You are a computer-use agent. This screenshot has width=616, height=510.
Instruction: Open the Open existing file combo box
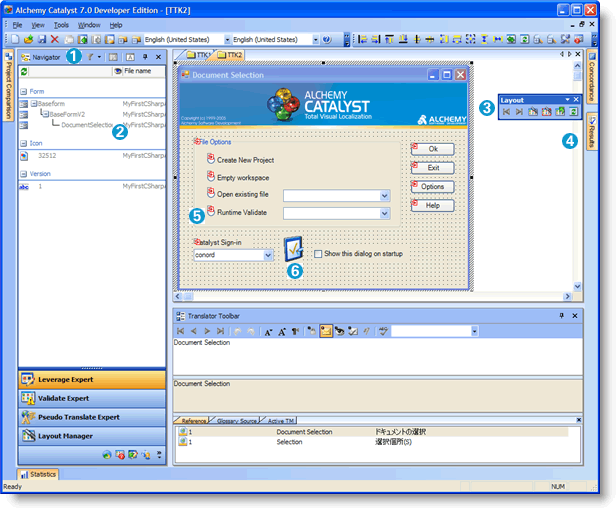385,196
